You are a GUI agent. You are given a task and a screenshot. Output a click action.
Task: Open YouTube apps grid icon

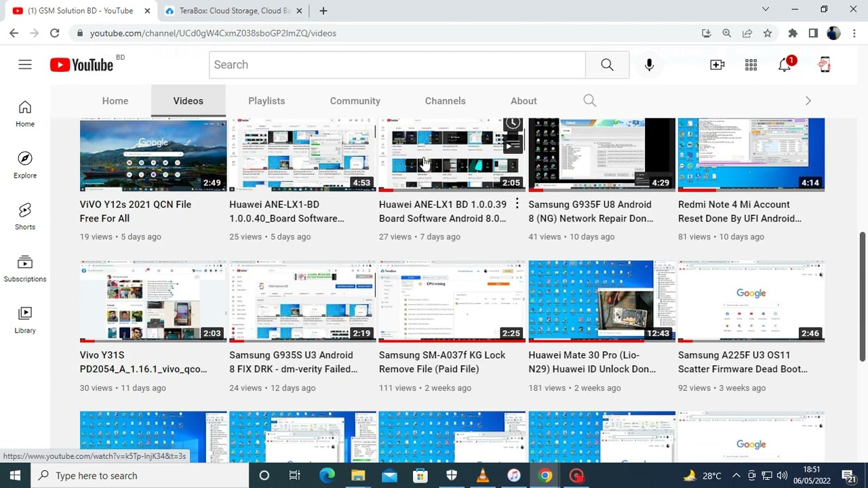coord(751,64)
